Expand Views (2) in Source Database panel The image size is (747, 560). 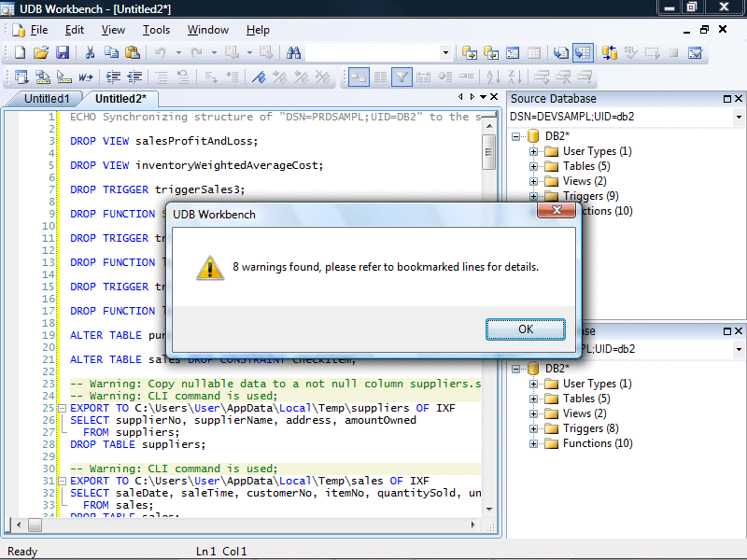coord(533,181)
